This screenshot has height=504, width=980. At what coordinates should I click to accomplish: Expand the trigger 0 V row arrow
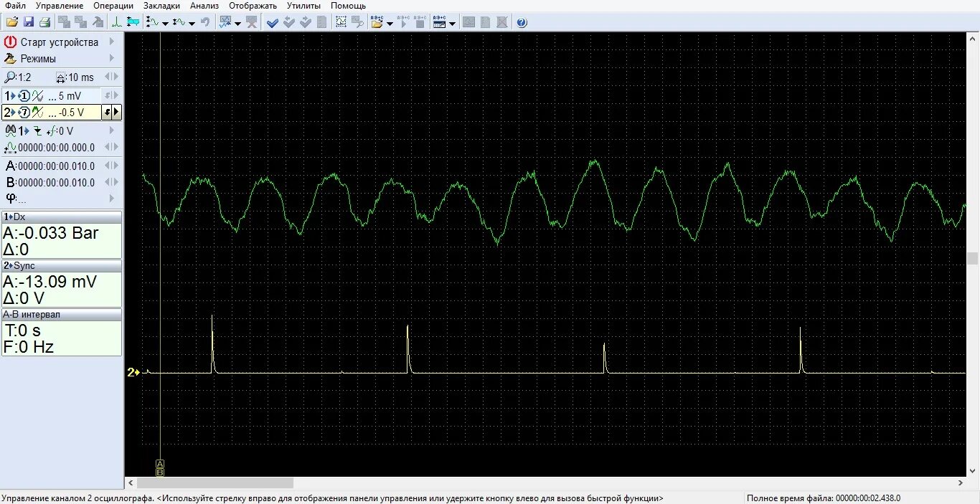(x=112, y=131)
